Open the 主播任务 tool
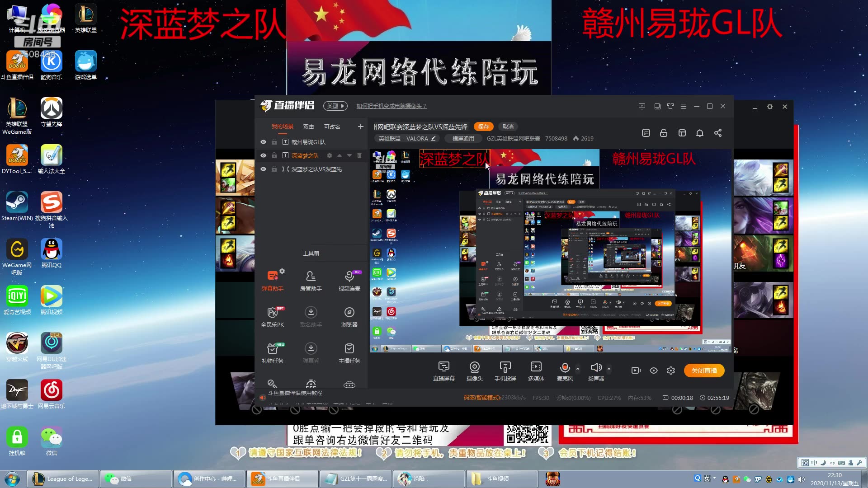This screenshot has width=868, height=488. pos(349,352)
